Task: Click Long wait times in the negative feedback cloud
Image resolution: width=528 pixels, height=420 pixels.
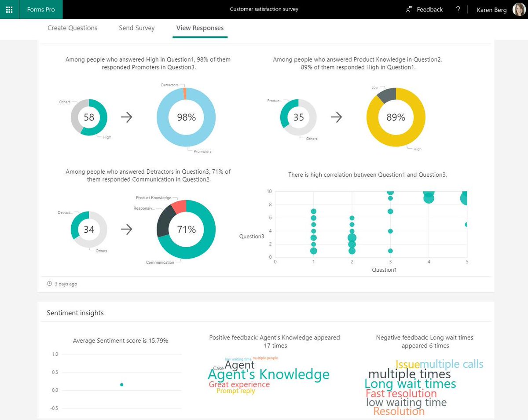Action: click(410, 383)
